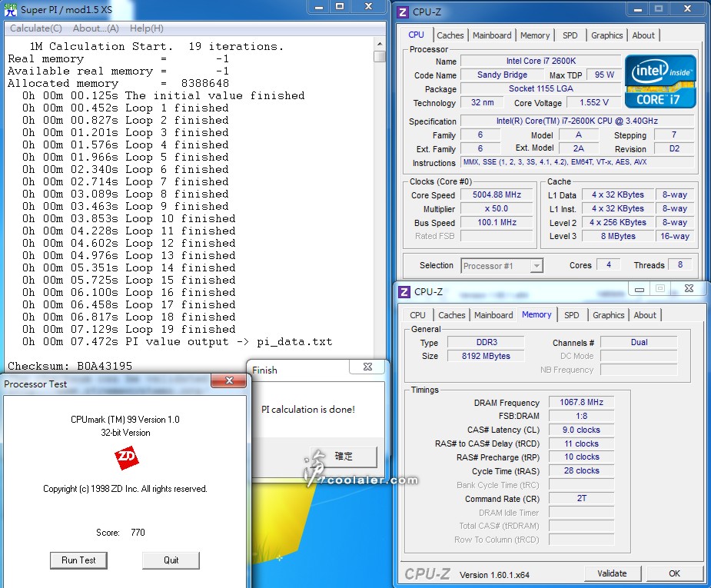Expand the Processor #1 selection dropdown
Viewport: 711px width, 588px height.
537,266
